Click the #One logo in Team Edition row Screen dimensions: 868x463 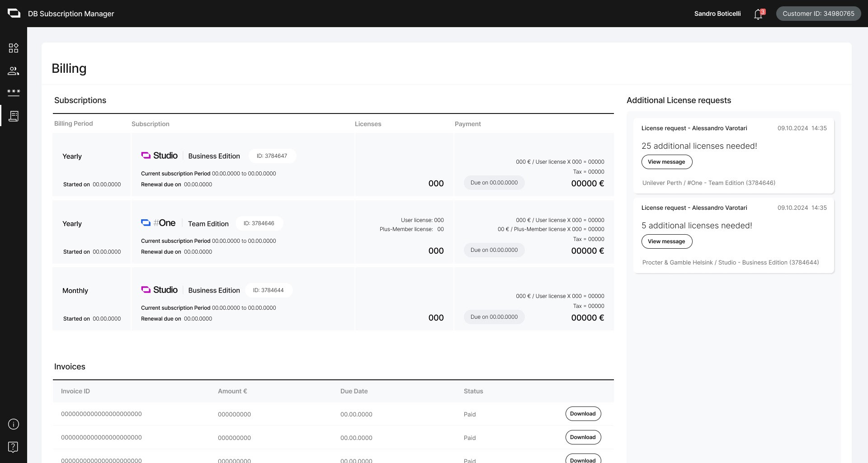(158, 223)
